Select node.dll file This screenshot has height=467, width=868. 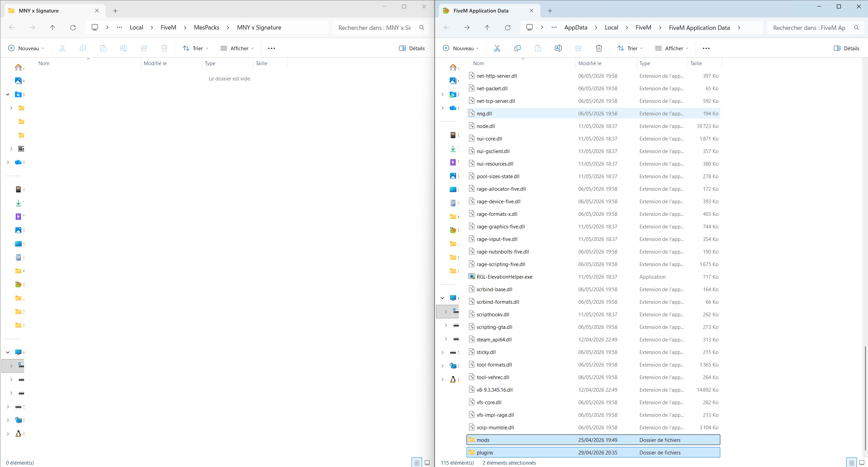coord(593,126)
